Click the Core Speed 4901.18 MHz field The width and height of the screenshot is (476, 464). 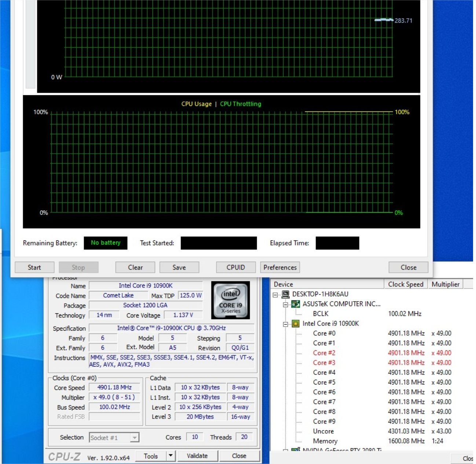tap(114, 388)
